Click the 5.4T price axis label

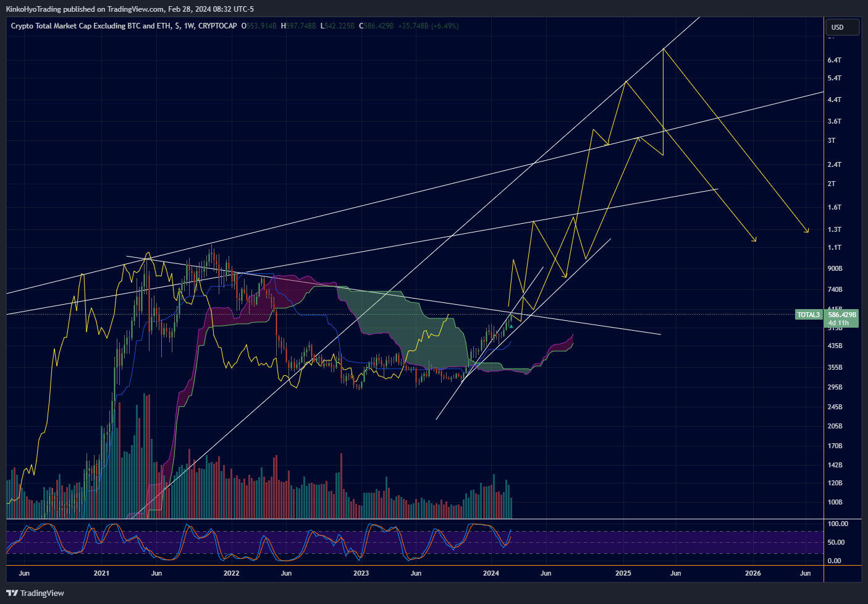coord(834,78)
